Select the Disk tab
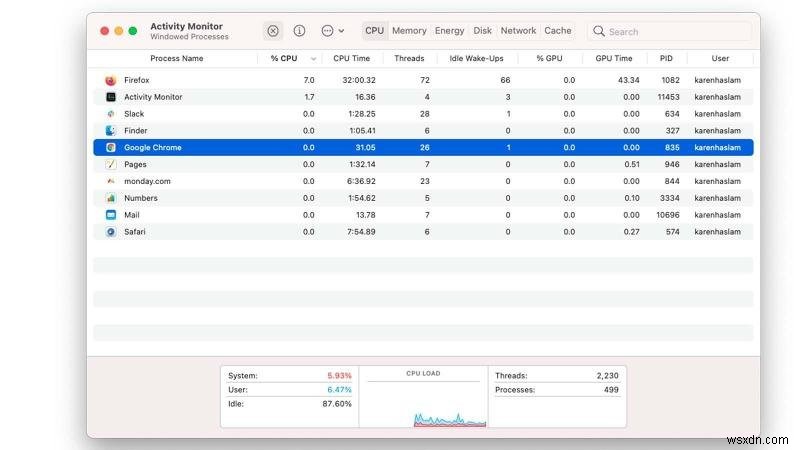The width and height of the screenshot is (800, 450). click(482, 31)
